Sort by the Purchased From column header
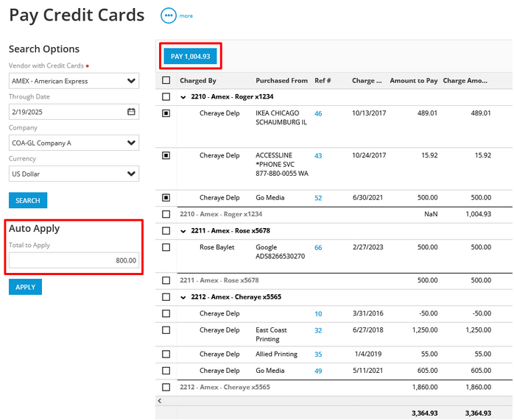 281,80
